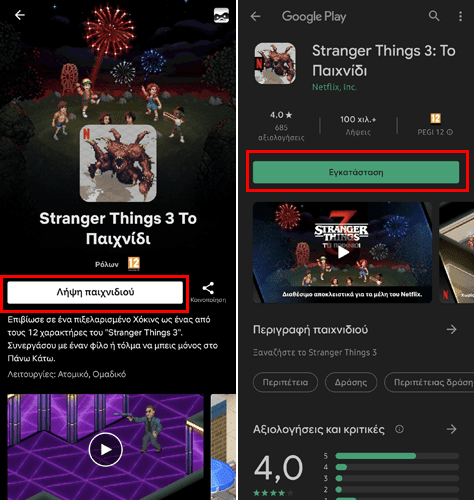
Task: Play the purple-floor gameplay video
Action: coord(106,449)
